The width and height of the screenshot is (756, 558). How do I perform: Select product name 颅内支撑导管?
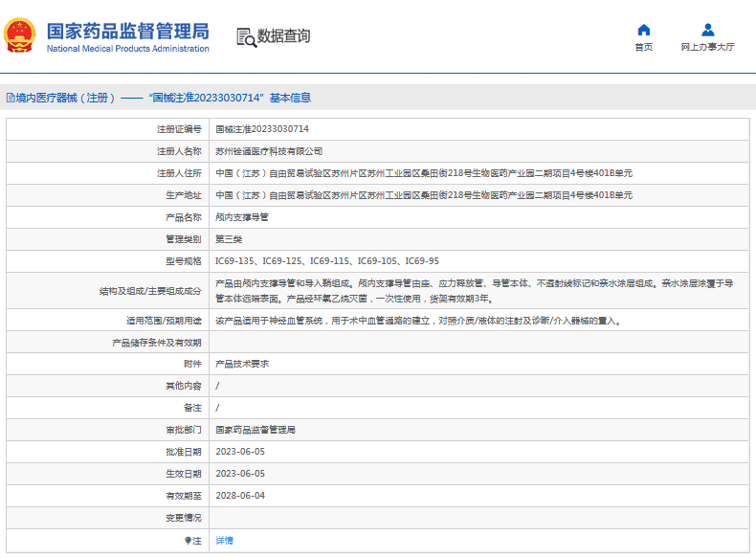(241, 217)
